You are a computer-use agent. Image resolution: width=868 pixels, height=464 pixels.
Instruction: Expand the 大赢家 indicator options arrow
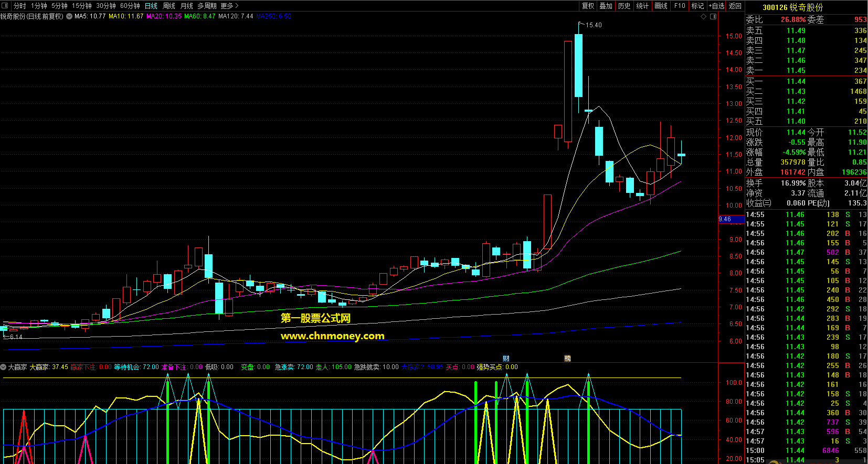[3, 367]
